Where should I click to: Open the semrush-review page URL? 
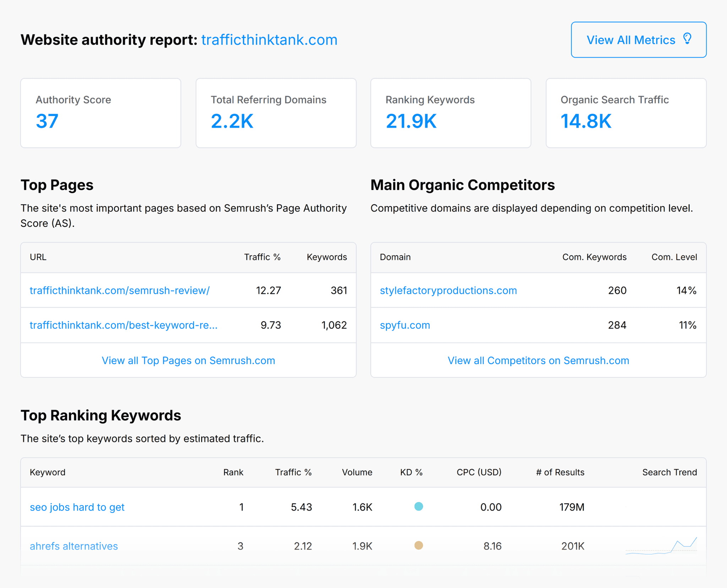pos(120,290)
